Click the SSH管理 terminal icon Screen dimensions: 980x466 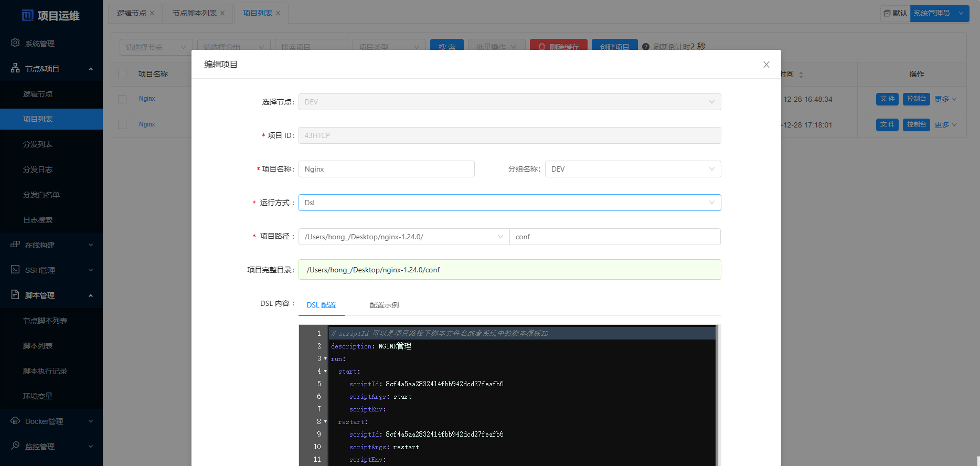[15, 270]
